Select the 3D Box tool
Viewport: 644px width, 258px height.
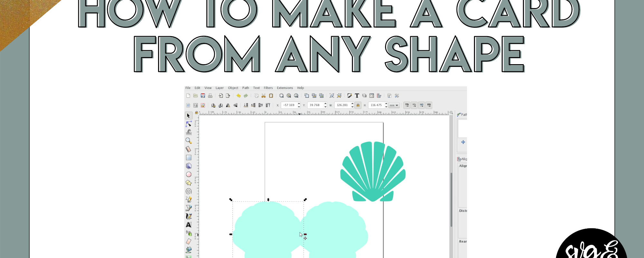coord(189,166)
